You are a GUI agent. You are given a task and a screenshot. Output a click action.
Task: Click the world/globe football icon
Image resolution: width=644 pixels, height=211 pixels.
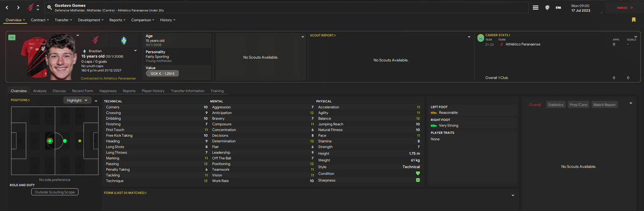(x=547, y=8)
